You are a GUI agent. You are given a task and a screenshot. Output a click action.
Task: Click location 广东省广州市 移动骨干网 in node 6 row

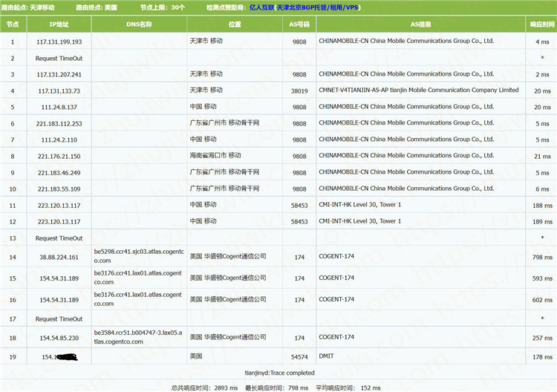[224, 122]
